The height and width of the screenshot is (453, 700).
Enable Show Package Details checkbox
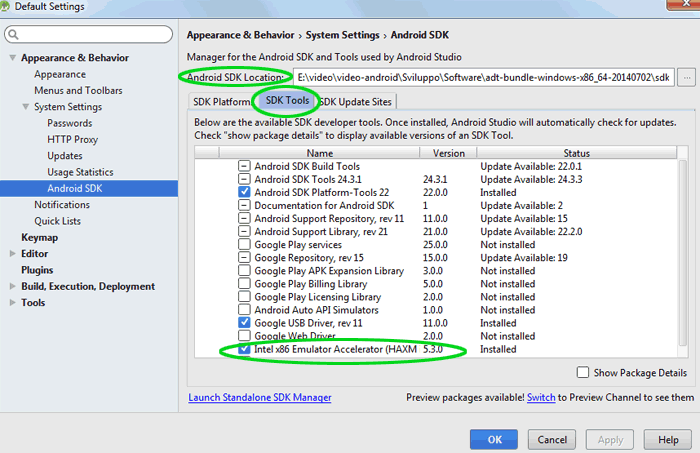pyautogui.click(x=583, y=372)
